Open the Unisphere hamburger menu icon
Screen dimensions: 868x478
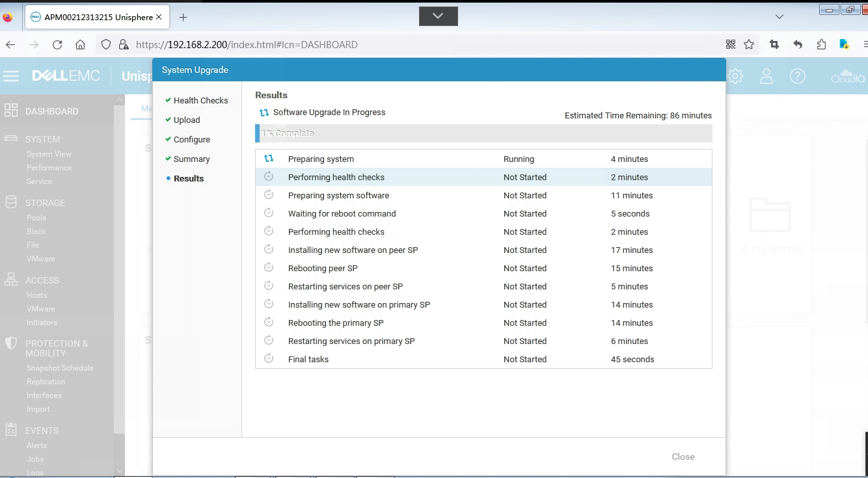click(x=11, y=76)
